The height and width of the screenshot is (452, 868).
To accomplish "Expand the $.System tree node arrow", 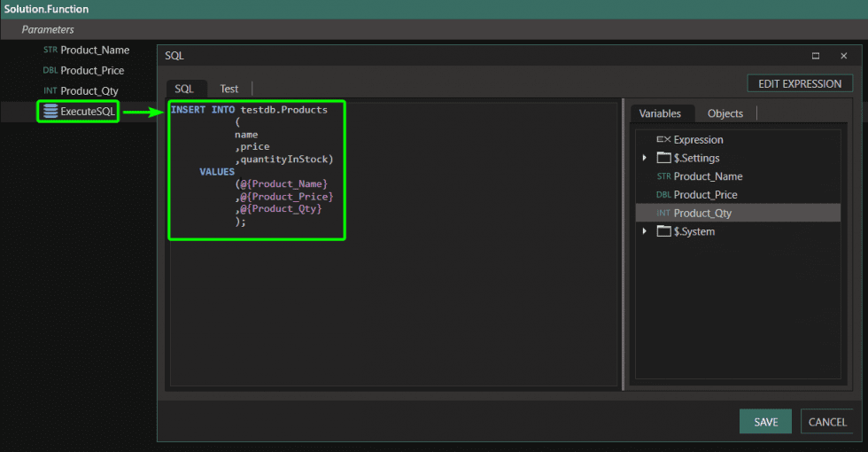I will 644,231.
